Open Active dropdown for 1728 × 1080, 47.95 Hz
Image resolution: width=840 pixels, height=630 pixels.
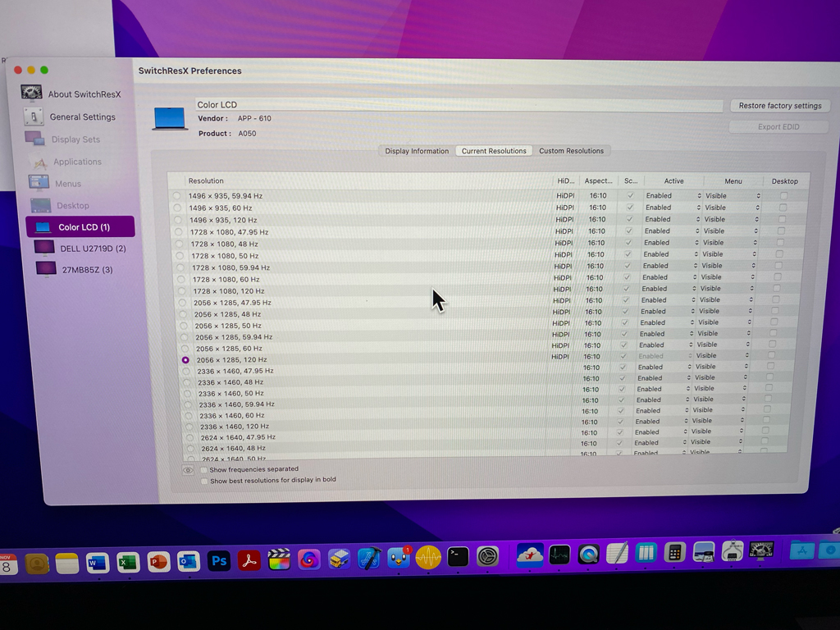coord(671,231)
